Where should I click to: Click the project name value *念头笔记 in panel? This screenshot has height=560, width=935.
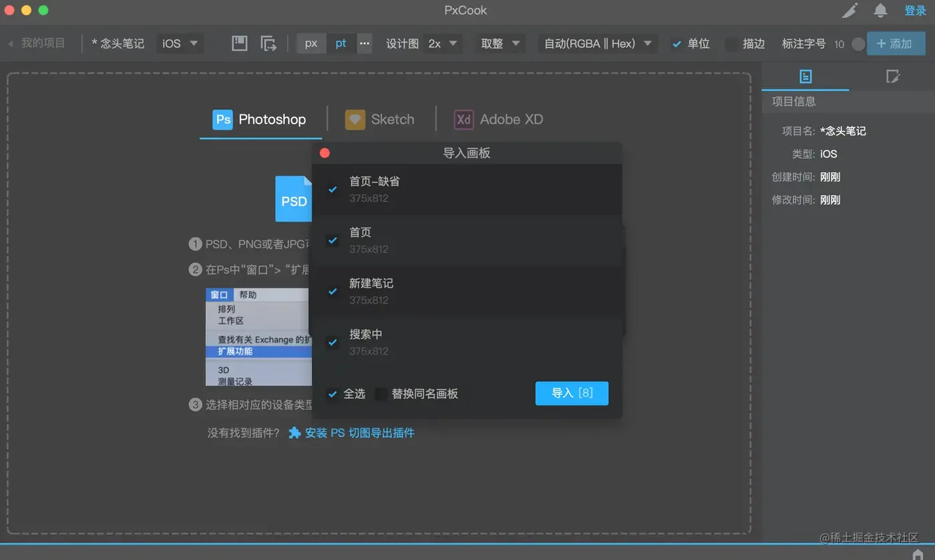(x=843, y=131)
